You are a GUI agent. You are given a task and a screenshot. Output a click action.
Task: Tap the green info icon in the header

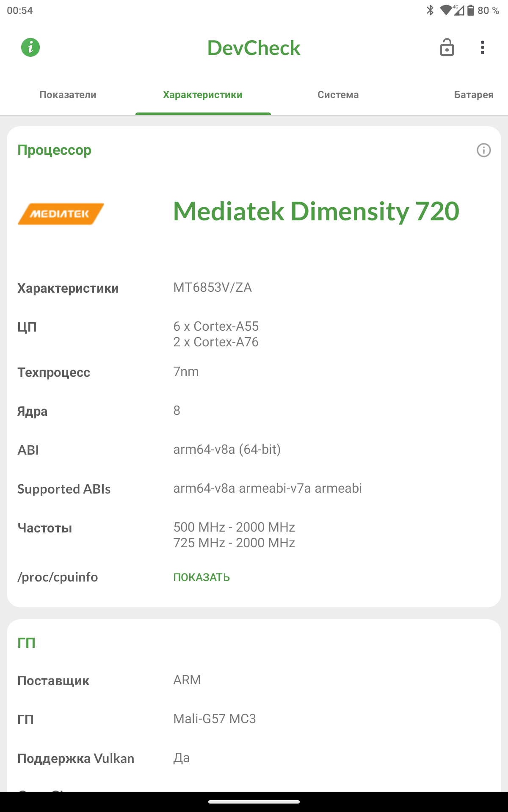click(30, 47)
